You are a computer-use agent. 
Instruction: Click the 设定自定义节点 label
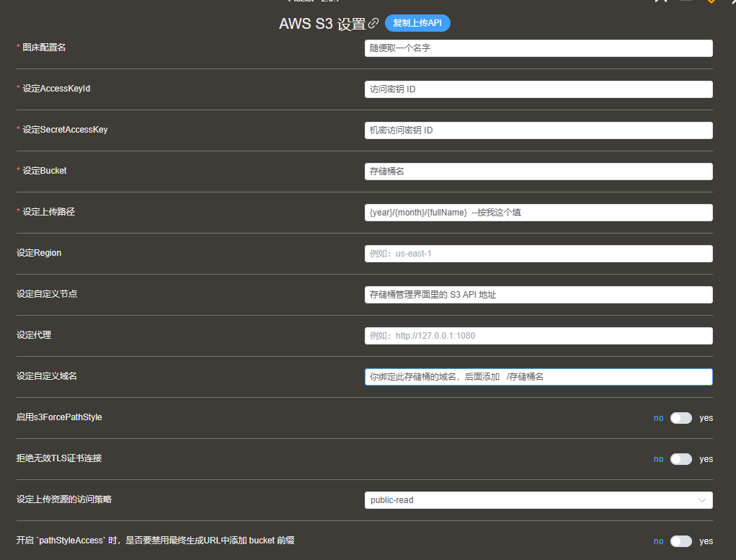47,294
